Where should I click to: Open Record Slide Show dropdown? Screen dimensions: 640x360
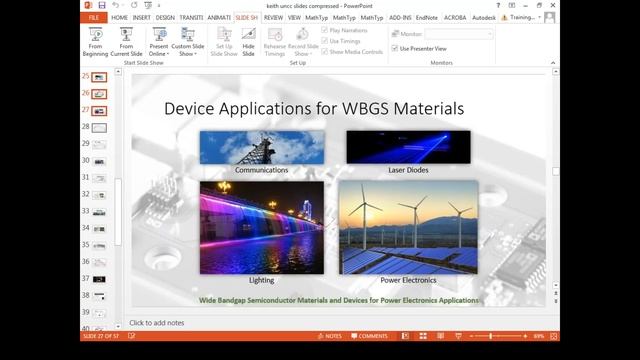tap(303, 42)
